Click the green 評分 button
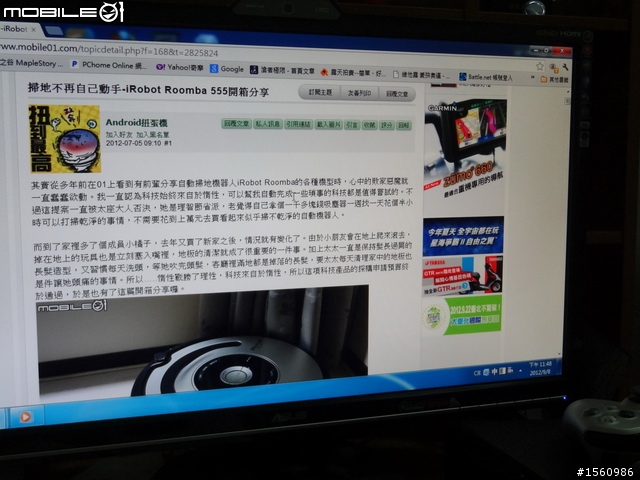Screen dimensions: 640x480 coord(386,125)
